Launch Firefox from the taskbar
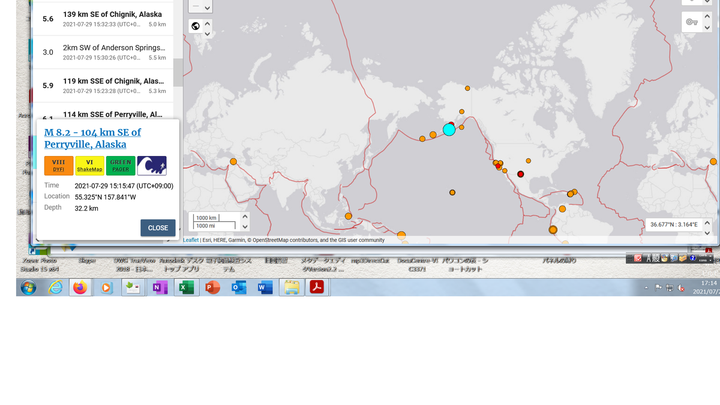This screenshot has width=720, height=405. coord(80,288)
